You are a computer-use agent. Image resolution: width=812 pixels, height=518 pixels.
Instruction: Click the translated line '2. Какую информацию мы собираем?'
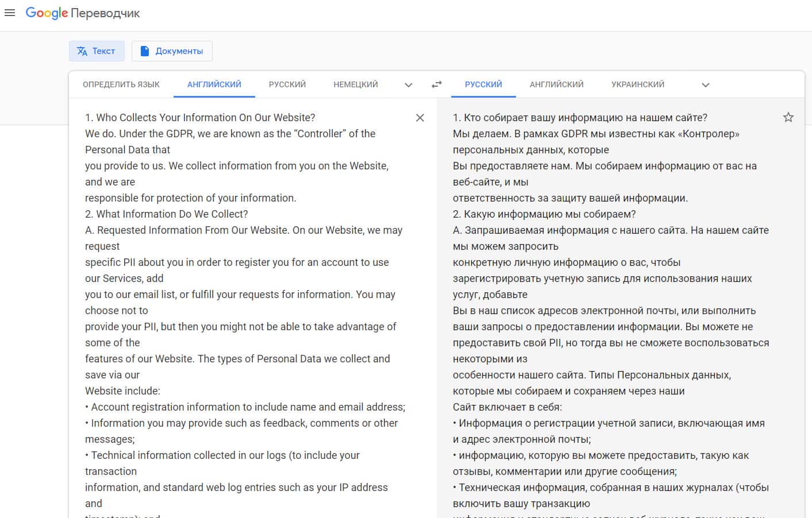pos(544,214)
